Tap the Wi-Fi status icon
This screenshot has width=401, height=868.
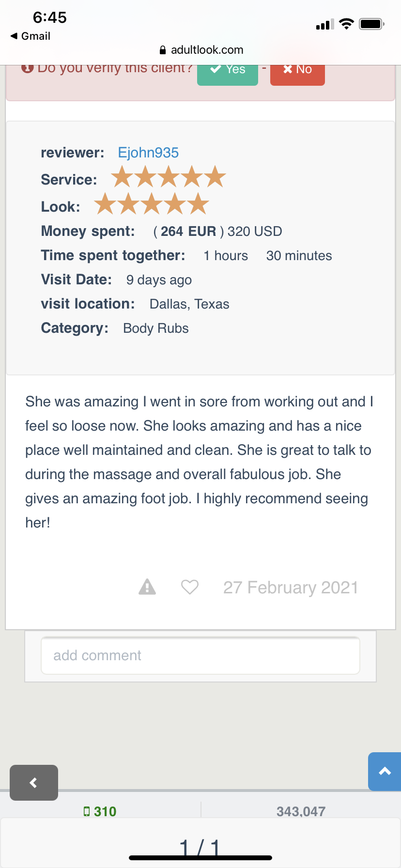[x=346, y=24]
